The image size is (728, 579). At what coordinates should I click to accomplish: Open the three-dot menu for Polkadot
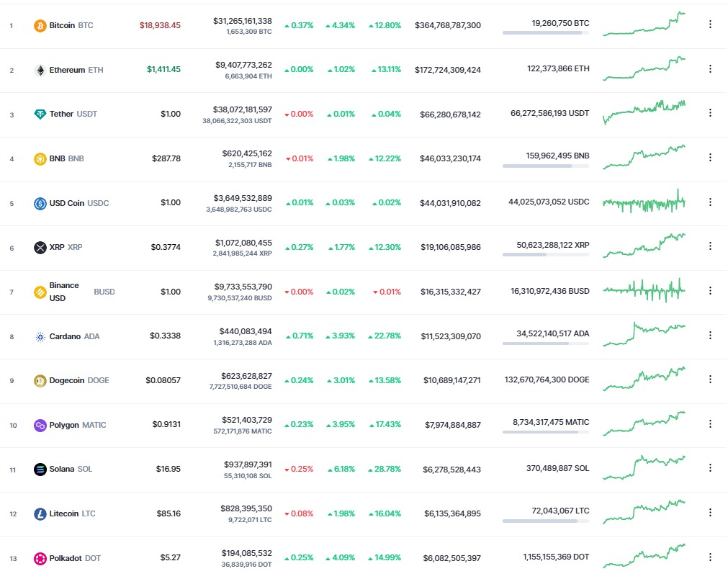tap(710, 557)
